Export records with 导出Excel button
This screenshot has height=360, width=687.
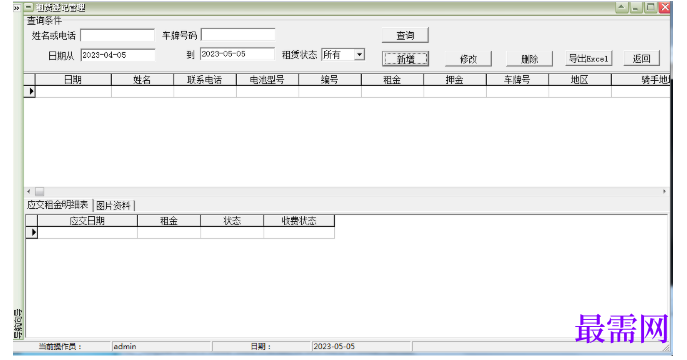coord(588,58)
